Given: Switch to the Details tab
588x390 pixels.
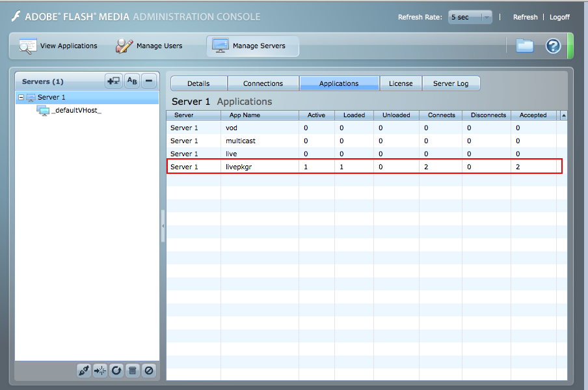Looking at the screenshot, I should click(199, 83).
